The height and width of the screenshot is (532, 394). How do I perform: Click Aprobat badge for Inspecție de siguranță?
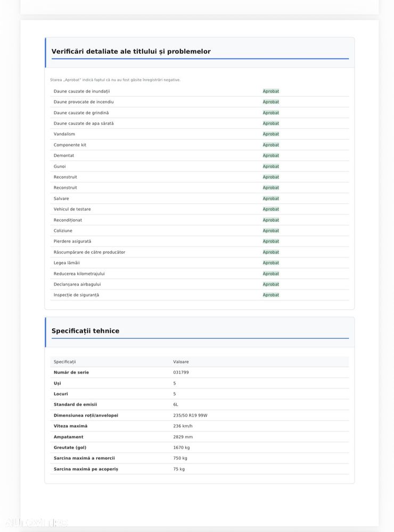click(270, 295)
